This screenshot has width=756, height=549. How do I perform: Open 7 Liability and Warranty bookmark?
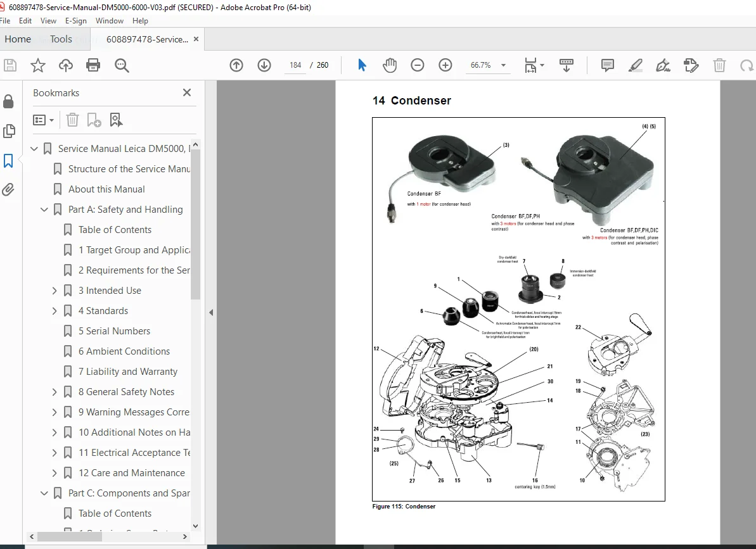(x=128, y=371)
